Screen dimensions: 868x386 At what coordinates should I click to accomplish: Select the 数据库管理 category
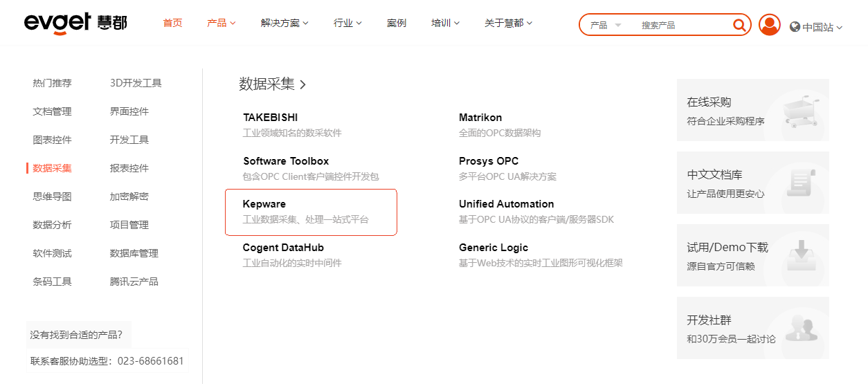[x=134, y=253]
